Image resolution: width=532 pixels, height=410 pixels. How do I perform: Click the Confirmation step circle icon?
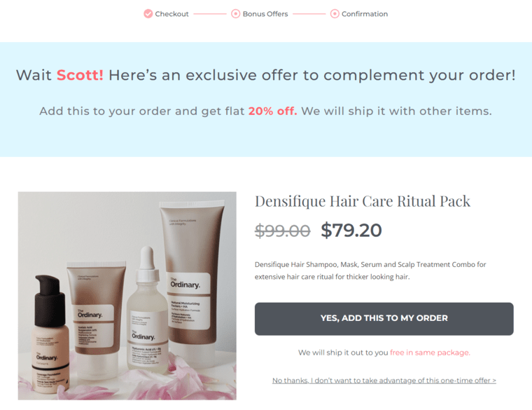click(335, 13)
